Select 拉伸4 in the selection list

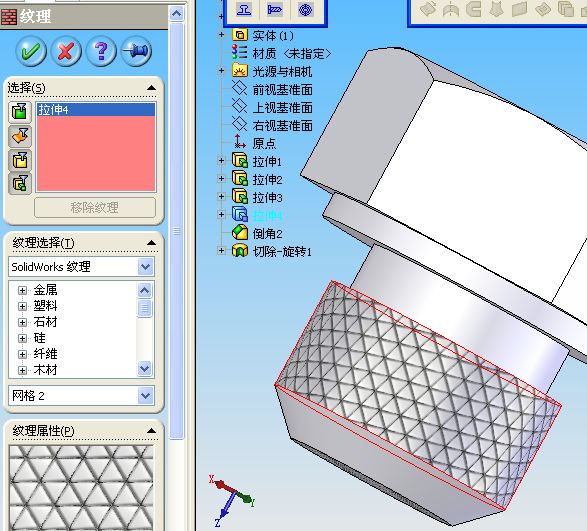click(x=95, y=110)
